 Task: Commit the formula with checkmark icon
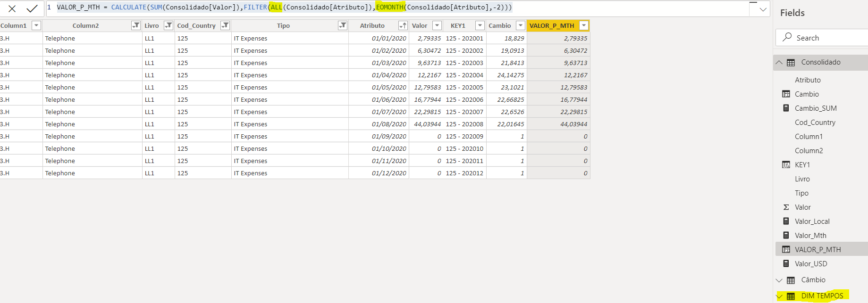pos(32,8)
